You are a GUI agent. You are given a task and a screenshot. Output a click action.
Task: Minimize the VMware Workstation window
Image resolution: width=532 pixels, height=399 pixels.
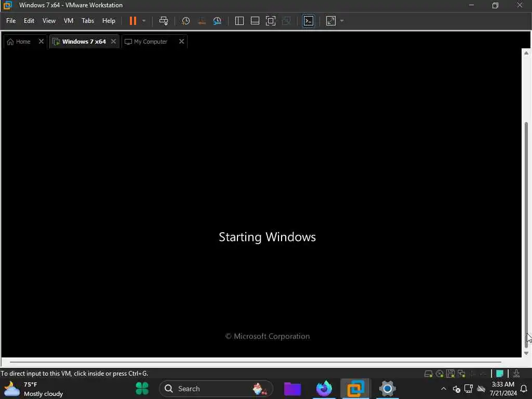point(471,5)
